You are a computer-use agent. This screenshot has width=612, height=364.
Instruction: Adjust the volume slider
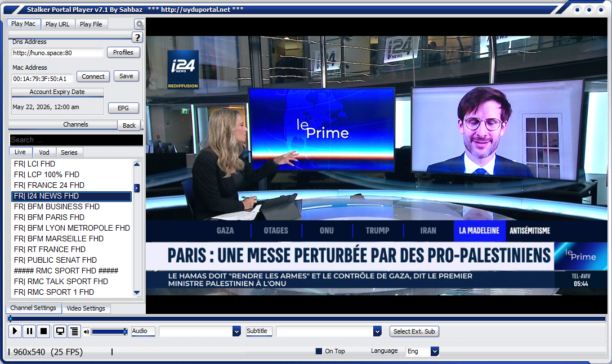109,331
